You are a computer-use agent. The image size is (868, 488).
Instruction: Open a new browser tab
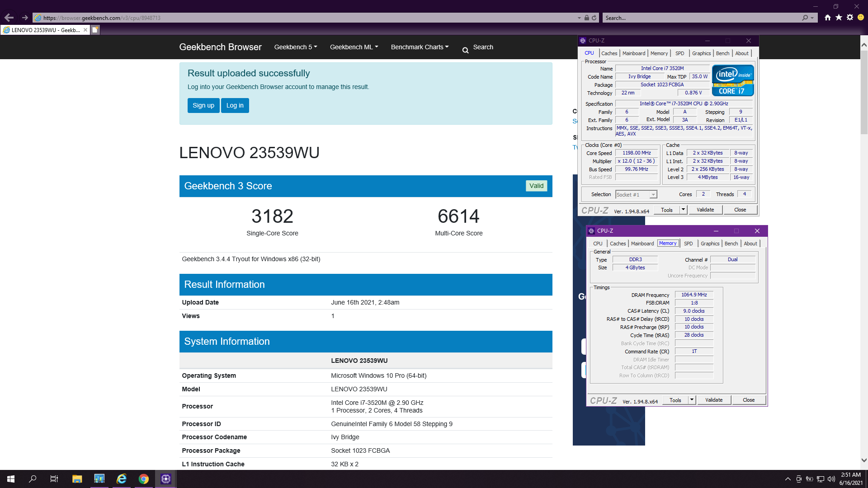coord(95,30)
